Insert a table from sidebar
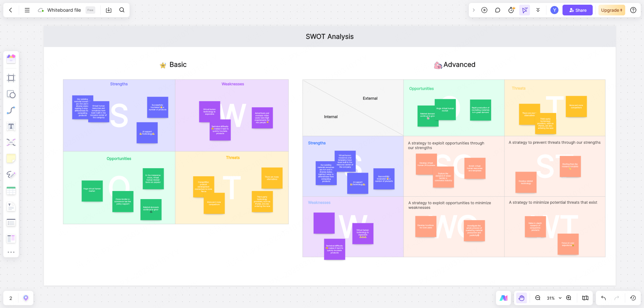 (x=11, y=191)
